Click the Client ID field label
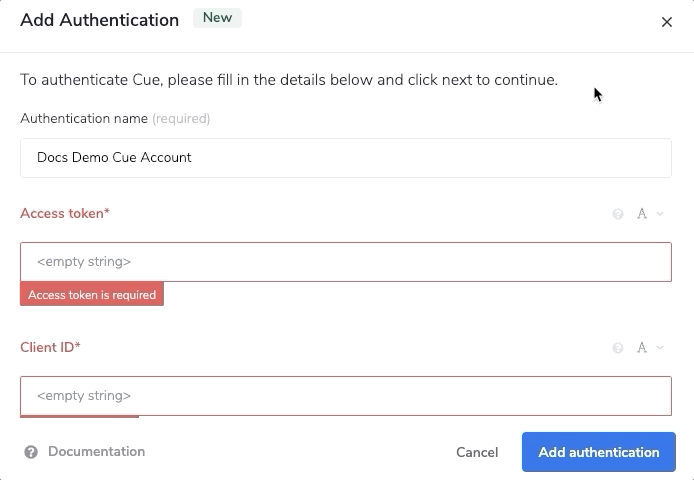Viewport: 694px width, 480px height. 50,348
